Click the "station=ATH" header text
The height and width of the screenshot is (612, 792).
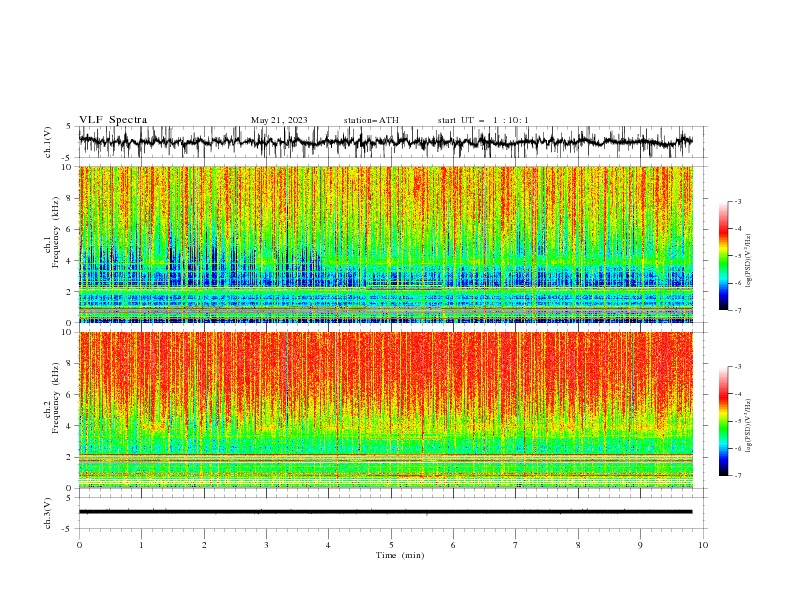(x=371, y=120)
